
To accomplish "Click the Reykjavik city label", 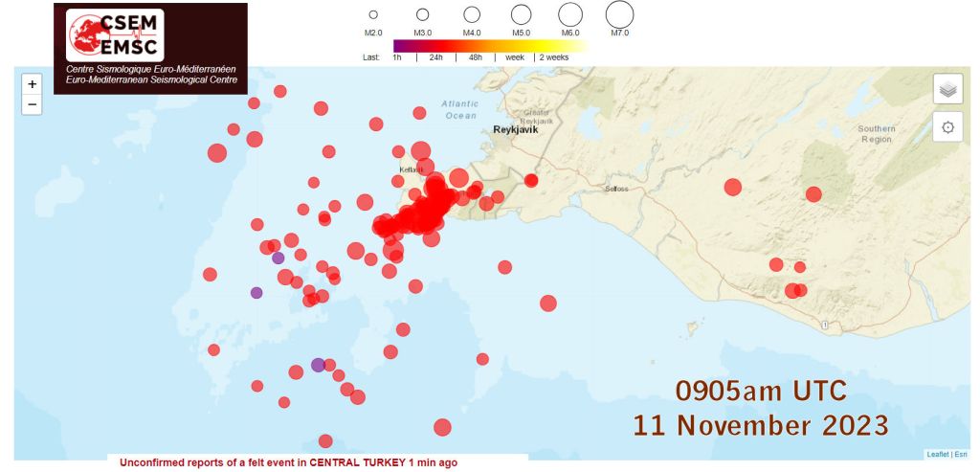I will pos(516,129).
